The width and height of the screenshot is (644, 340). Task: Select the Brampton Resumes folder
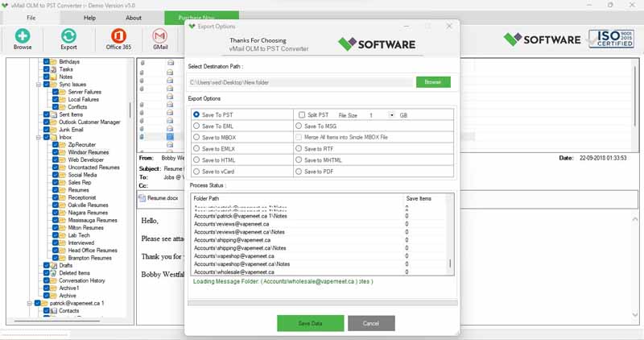click(89, 258)
